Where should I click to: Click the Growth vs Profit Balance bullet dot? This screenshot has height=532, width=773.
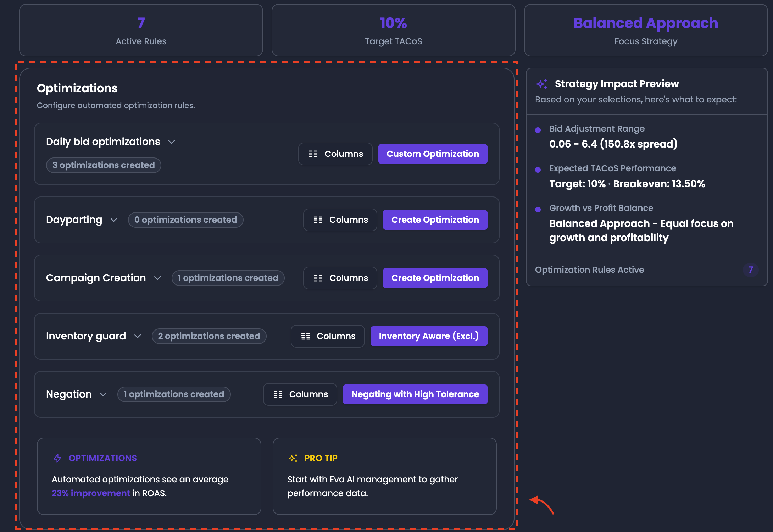click(538, 210)
